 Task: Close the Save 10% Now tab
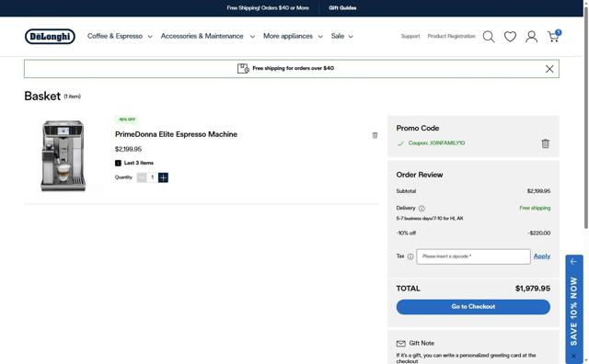click(x=573, y=356)
